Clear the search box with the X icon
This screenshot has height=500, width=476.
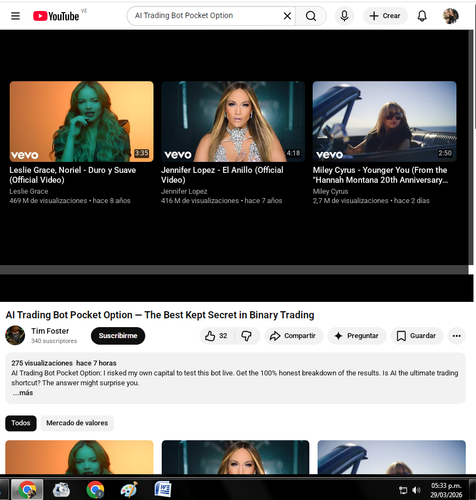287,16
